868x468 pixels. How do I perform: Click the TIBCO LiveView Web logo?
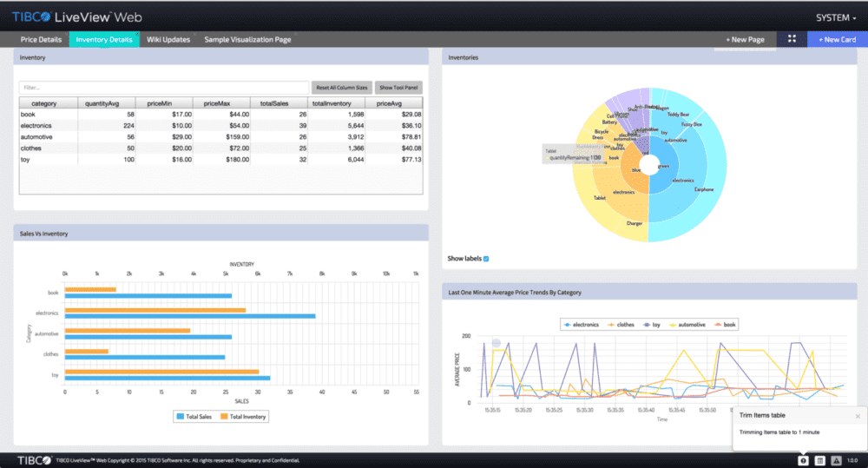[x=76, y=16]
